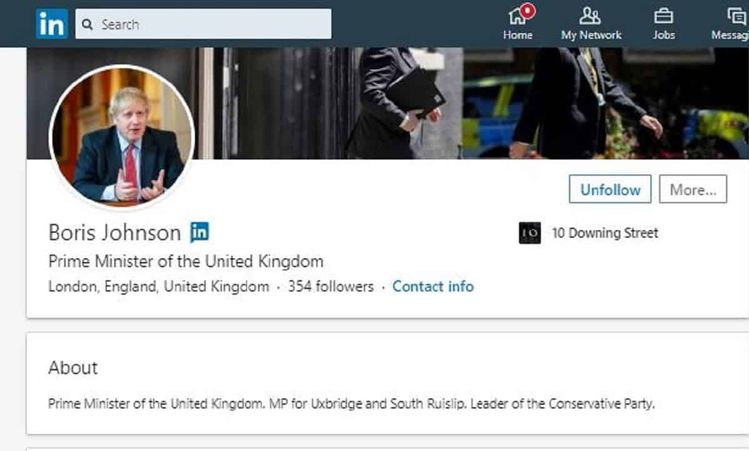Click the 354 followers count
This screenshot has width=749, height=451.
pyautogui.click(x=331, y=286)
